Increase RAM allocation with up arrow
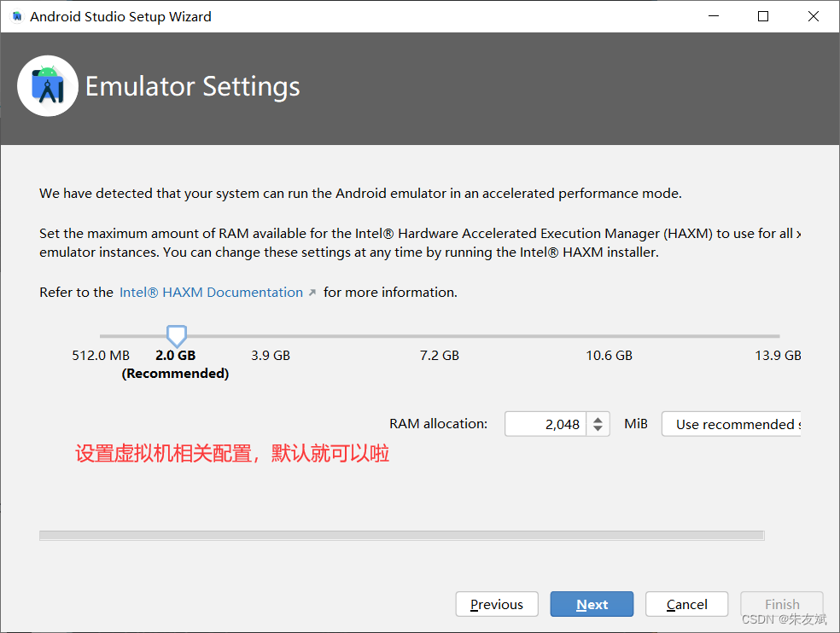This screenshot has width=840, height=633. tap(598, 419)
